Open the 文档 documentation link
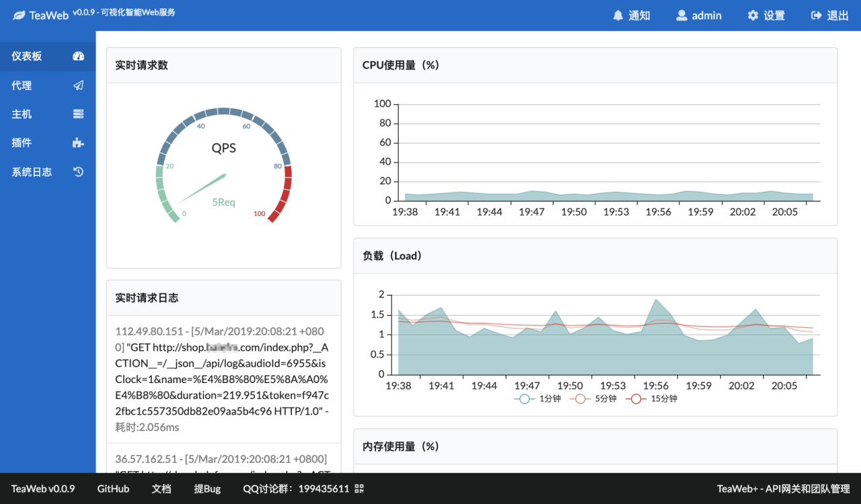861x504 pixels. point(161,489)
